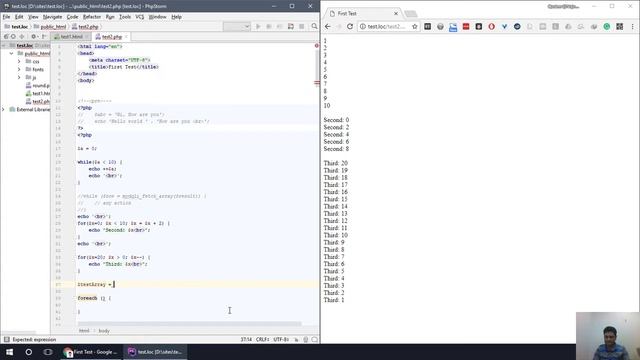Screen dimensions: 640x360
Task: Expand the js folder
Action: point(19,77)
